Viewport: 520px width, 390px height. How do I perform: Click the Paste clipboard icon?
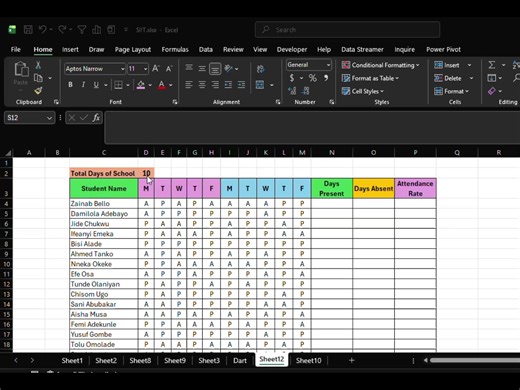[x=21, y=69]
